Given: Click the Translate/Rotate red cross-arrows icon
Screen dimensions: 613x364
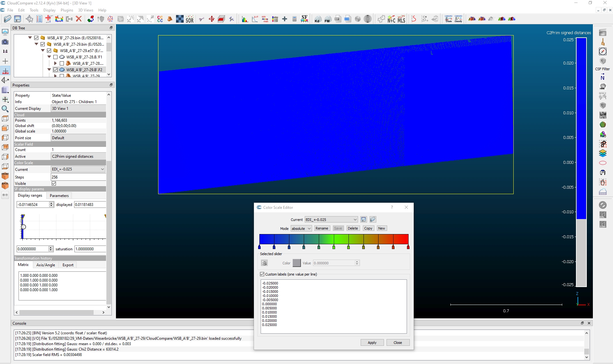Looking at the screenshot, I should [211, 19].
